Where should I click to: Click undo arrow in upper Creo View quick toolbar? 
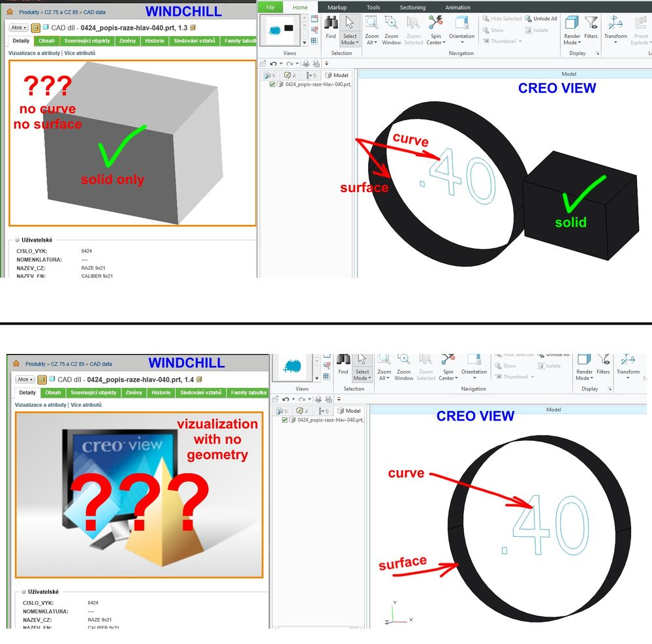(273, 63)
